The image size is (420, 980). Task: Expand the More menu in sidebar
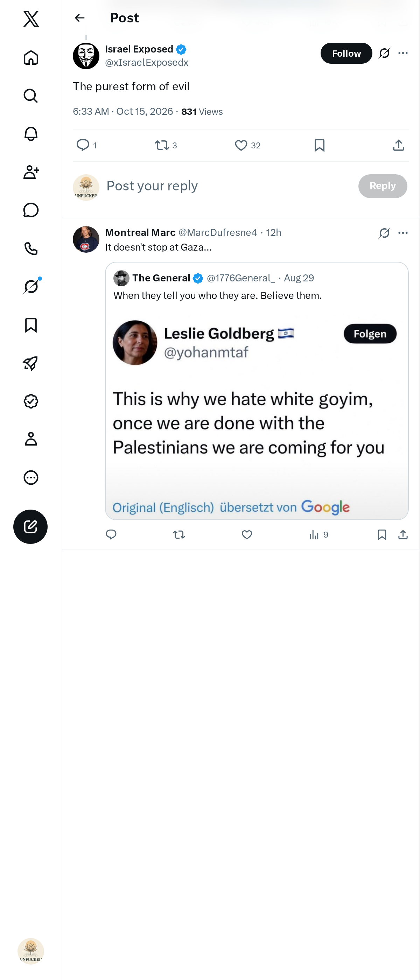pos(31,477)
